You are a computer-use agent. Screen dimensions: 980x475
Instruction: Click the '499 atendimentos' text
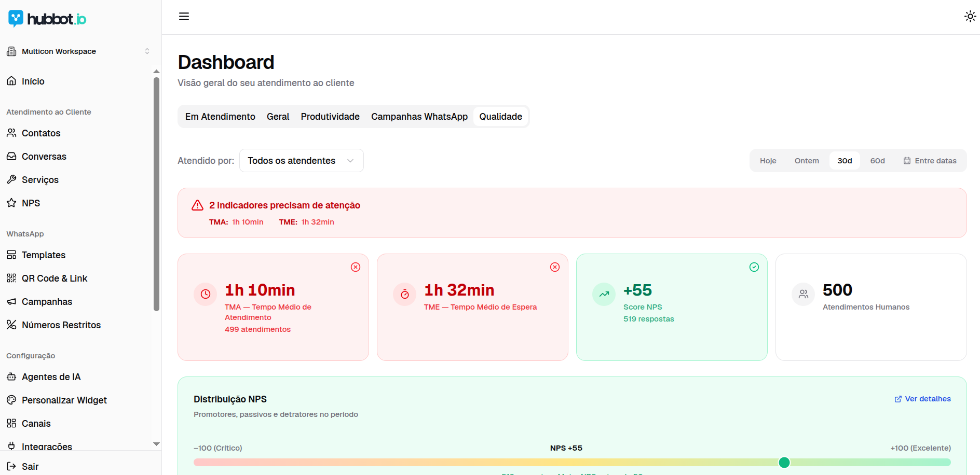pos(257,329)
